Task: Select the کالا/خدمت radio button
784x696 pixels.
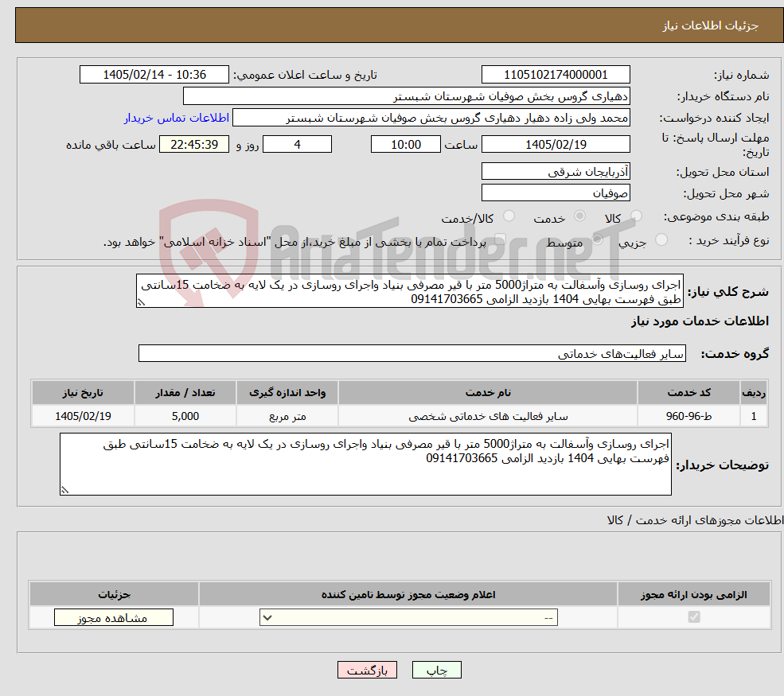Action: point(509,216)
